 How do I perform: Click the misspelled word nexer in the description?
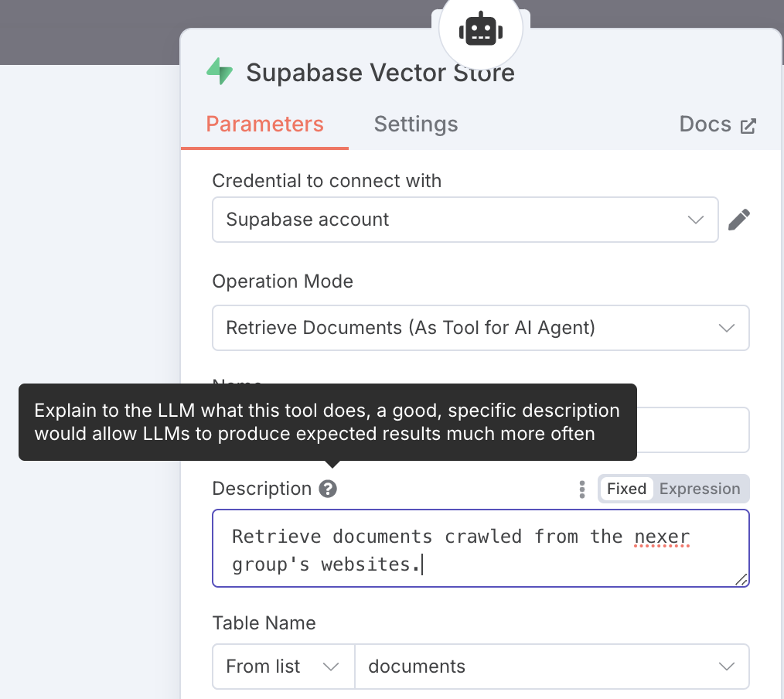(662, 537)
